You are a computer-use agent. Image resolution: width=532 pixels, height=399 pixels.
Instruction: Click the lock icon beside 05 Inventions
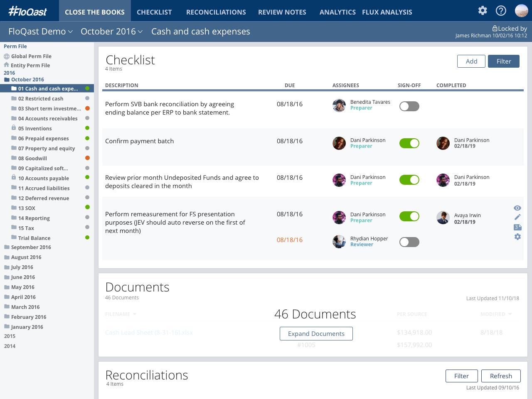click(x=14, y=128)
